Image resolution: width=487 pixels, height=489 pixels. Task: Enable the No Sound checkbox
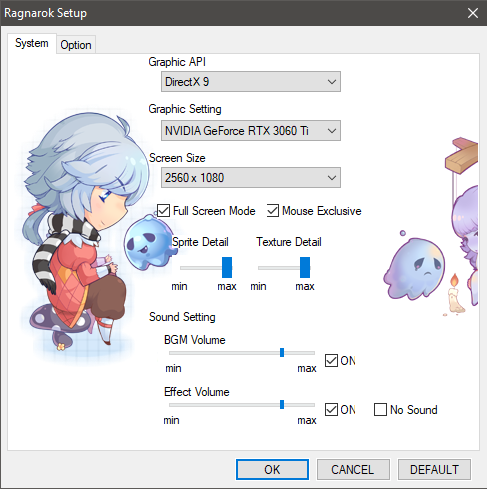380,410
